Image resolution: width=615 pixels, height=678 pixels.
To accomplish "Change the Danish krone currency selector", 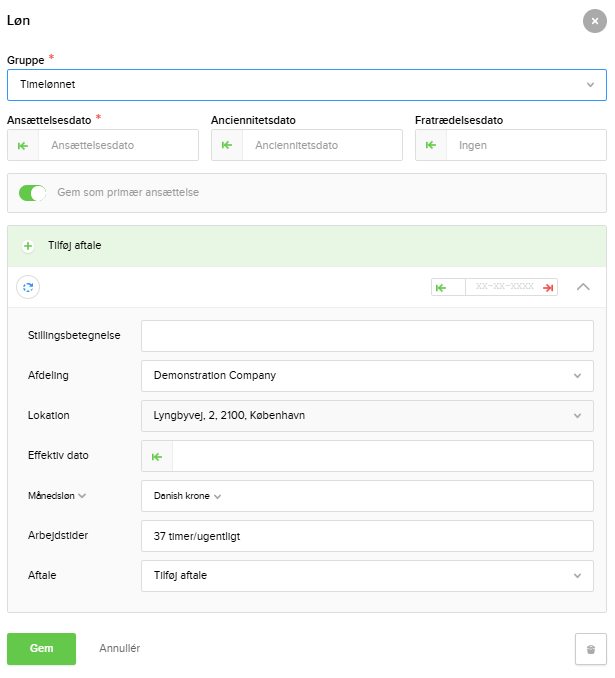I will click(187, 495).
